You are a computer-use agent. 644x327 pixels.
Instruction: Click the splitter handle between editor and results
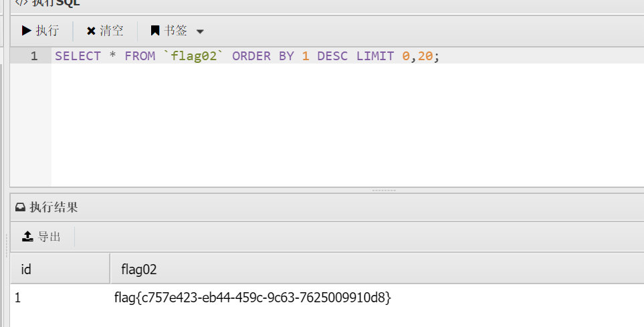[384, 190]
